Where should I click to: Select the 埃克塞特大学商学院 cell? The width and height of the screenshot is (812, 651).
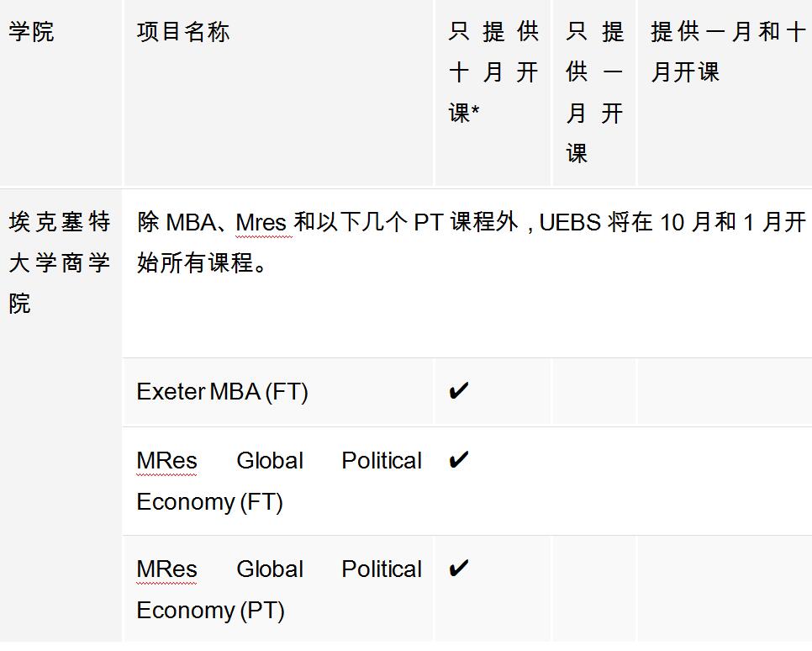(x=60, y=262)
